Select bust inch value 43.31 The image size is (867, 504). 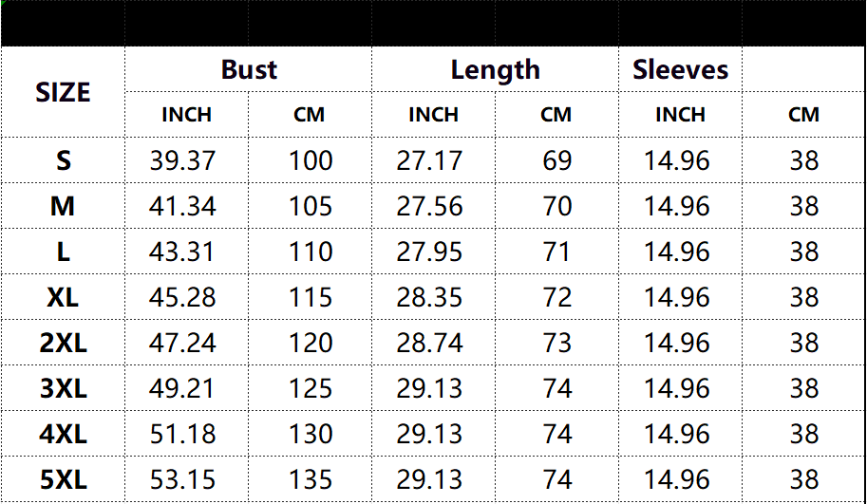181,252
